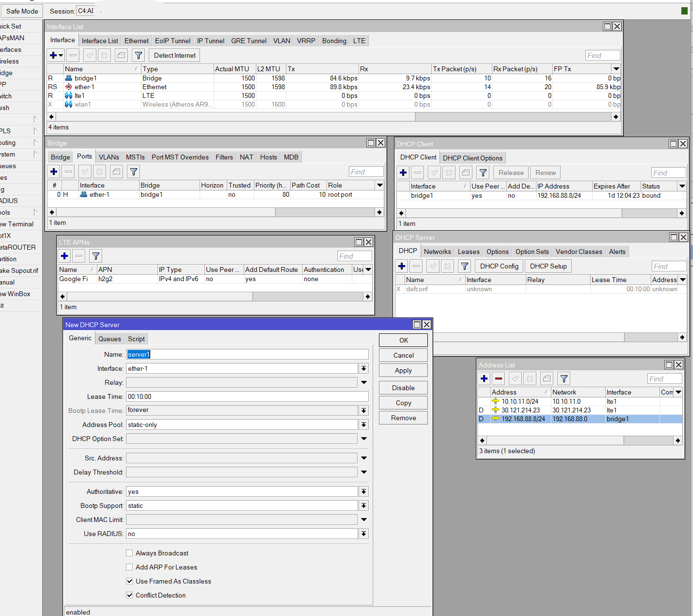Click Apply in New DHCP Server dialog
Image resolution: width=693 pixels, height=616 pixels.
(x=403, y=370)
